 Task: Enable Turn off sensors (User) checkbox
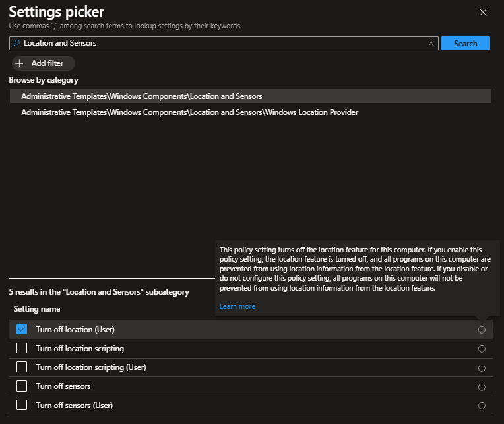22,405
